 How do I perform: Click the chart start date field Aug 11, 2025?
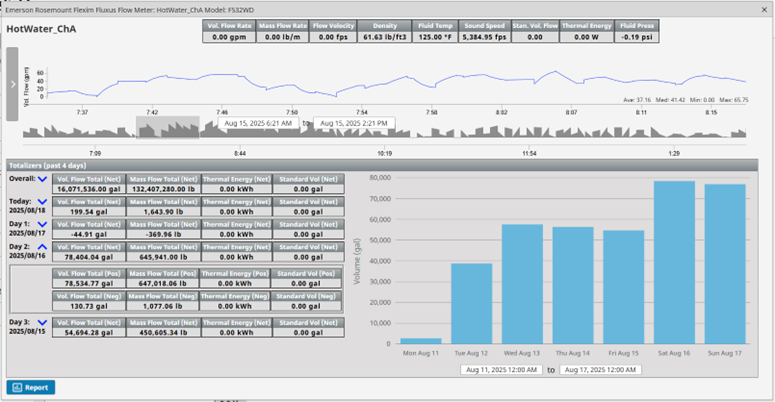coord(500,369)
